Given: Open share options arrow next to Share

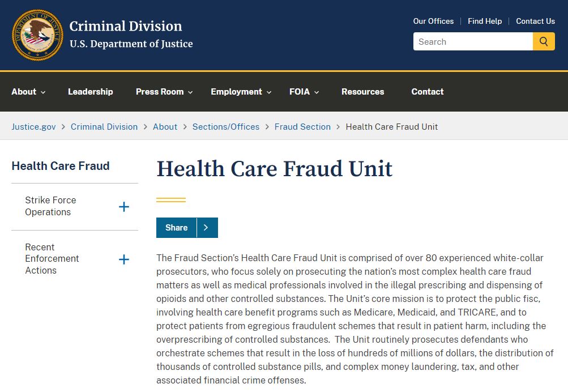Looking at the screenshot, I should [207, 228].
